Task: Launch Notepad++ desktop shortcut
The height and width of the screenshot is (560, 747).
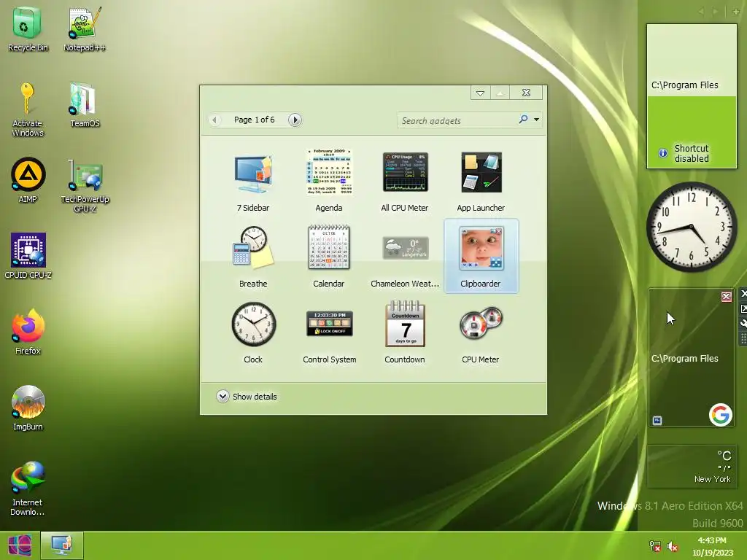Action: click(x=85, y=28)
